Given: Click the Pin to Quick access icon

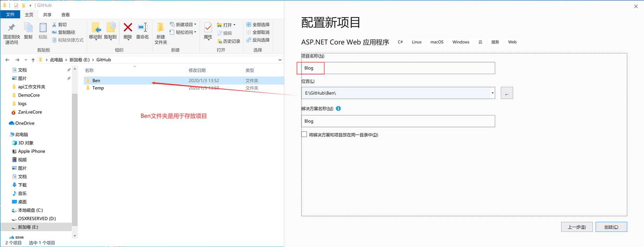Looking at the screenshot, I should click(x=12, y=27).
